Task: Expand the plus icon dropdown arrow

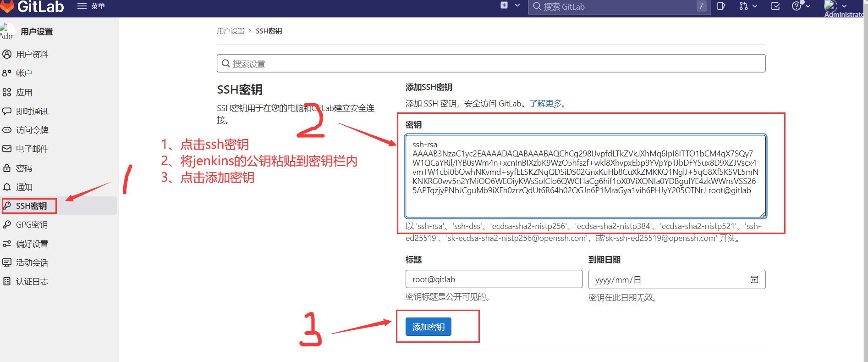Action: (517, 6)
